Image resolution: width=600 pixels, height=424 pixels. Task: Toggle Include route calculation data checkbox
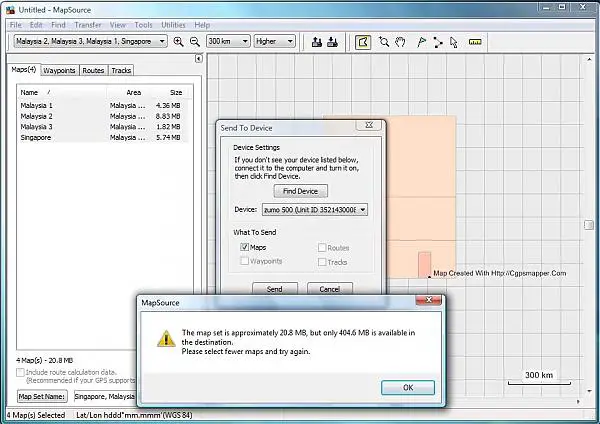pos(20,372)
